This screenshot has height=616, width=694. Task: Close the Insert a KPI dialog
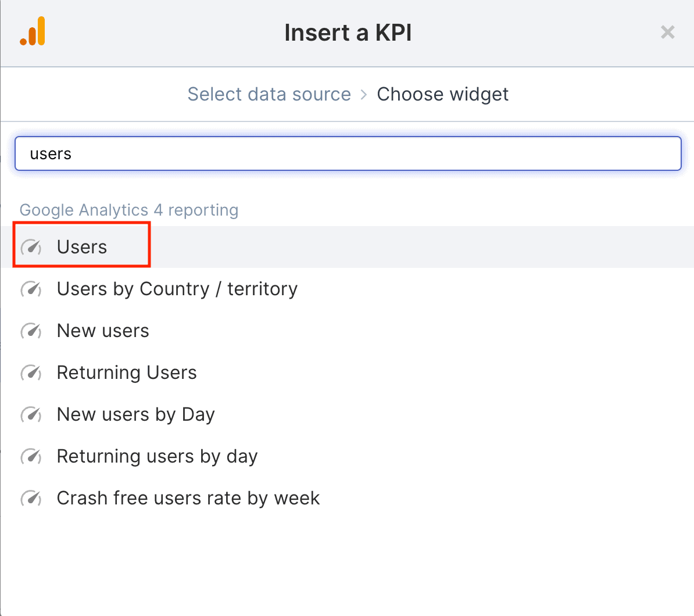point(667,33)
